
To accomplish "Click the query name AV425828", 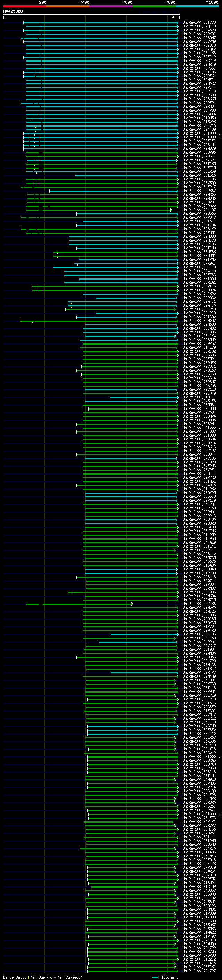I will coord(13,11).
